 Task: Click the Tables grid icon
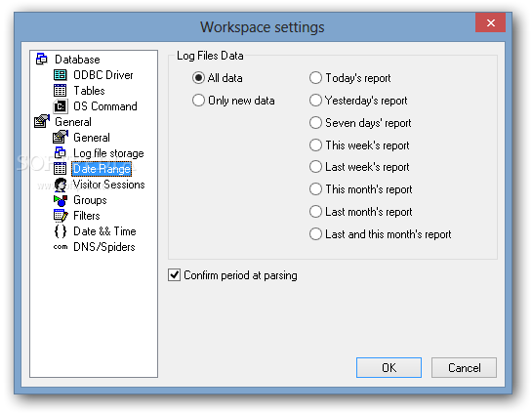(x=61, y=90)
